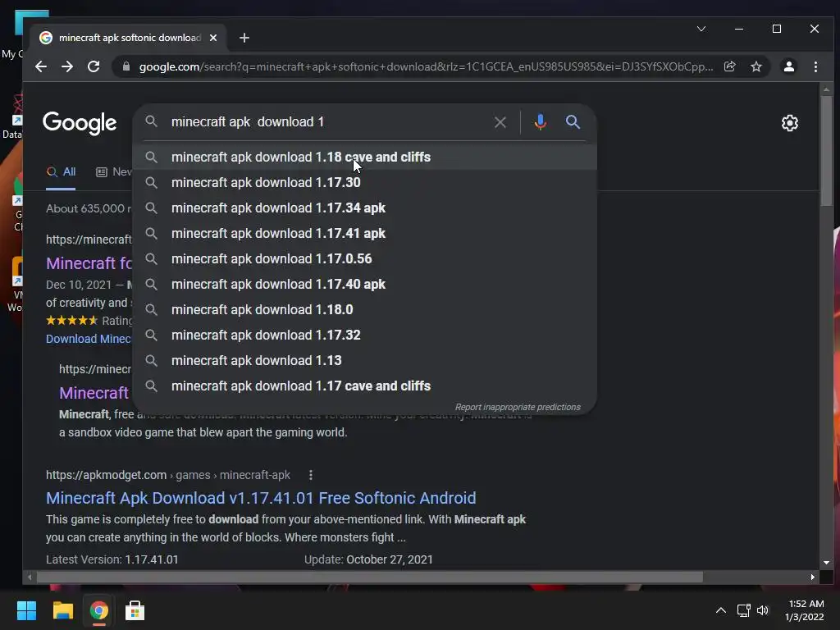Screen dimensions: 840x630
Task: Open the indented Minecraft sub-result title
Action: click(x=94, y=393)
